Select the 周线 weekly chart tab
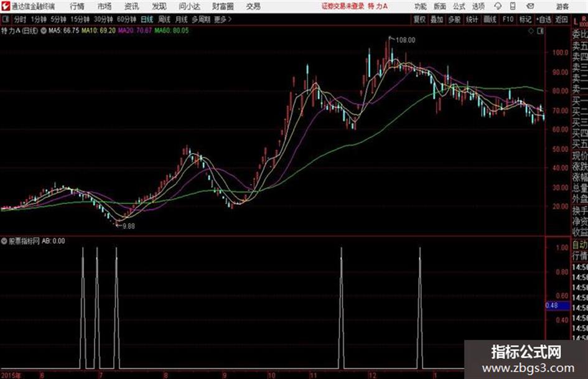Image resolution: width=588 pixels, height=379 pixels. [164, 19]
